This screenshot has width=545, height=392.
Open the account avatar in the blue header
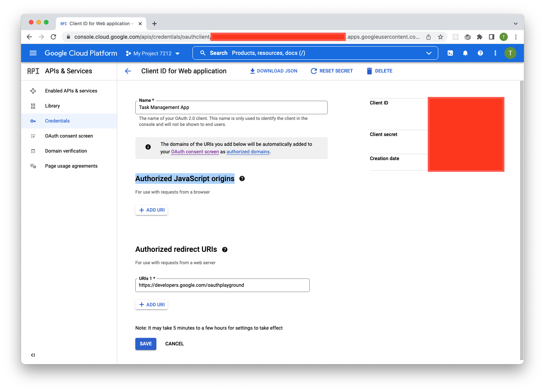tap(510, 53)
